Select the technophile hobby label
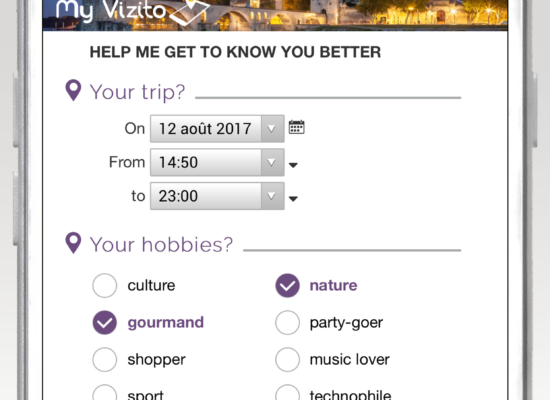 pos(350,395)
